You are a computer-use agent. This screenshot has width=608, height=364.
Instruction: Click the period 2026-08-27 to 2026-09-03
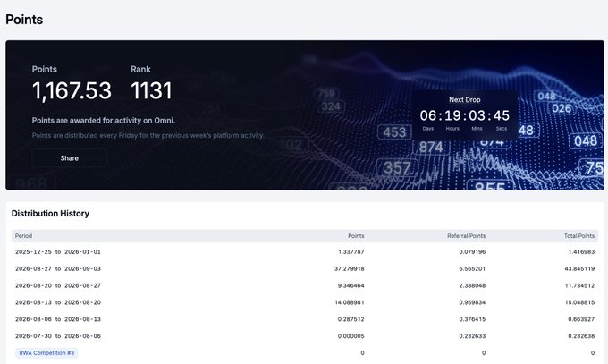[x=58, y=268]
